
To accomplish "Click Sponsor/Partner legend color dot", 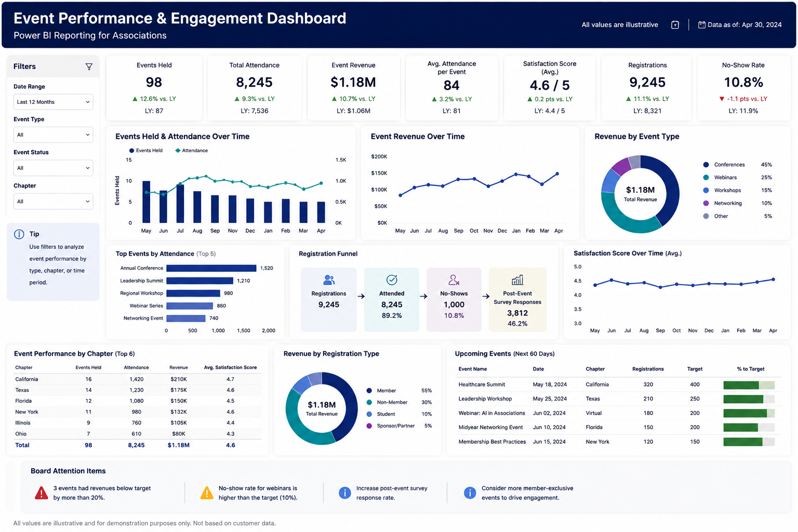I will tap(369, 426).
